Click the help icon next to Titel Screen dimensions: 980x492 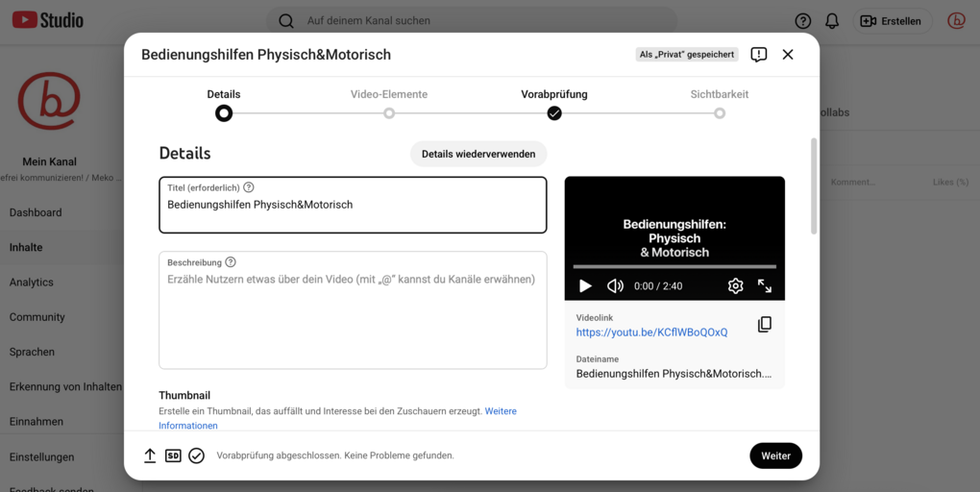coord(249,188)
